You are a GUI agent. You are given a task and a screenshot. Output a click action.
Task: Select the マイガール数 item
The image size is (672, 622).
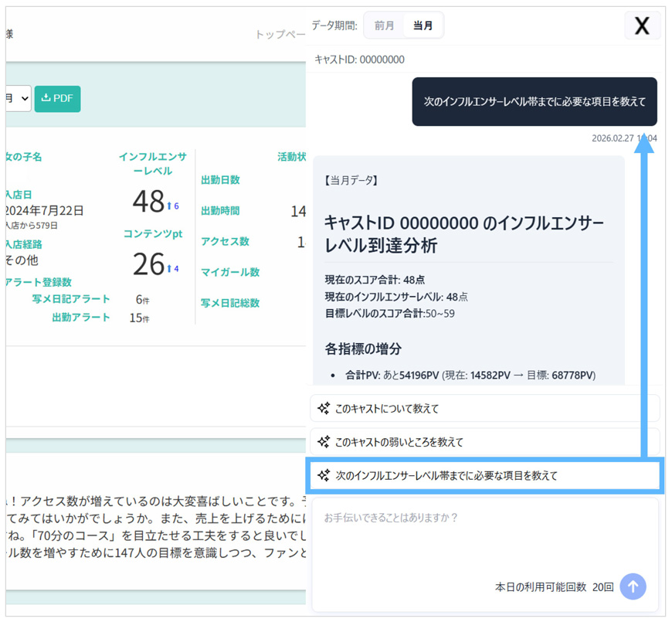[x=229, y=272]
